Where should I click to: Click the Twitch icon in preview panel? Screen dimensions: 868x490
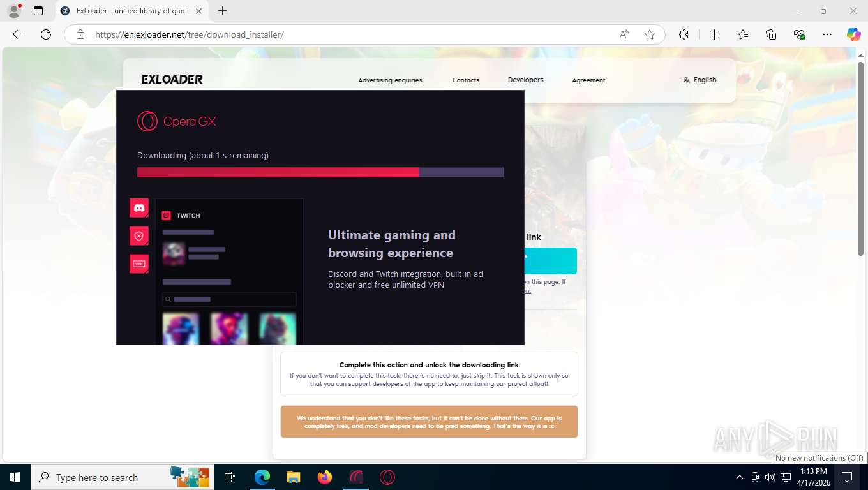click(166, 216)
